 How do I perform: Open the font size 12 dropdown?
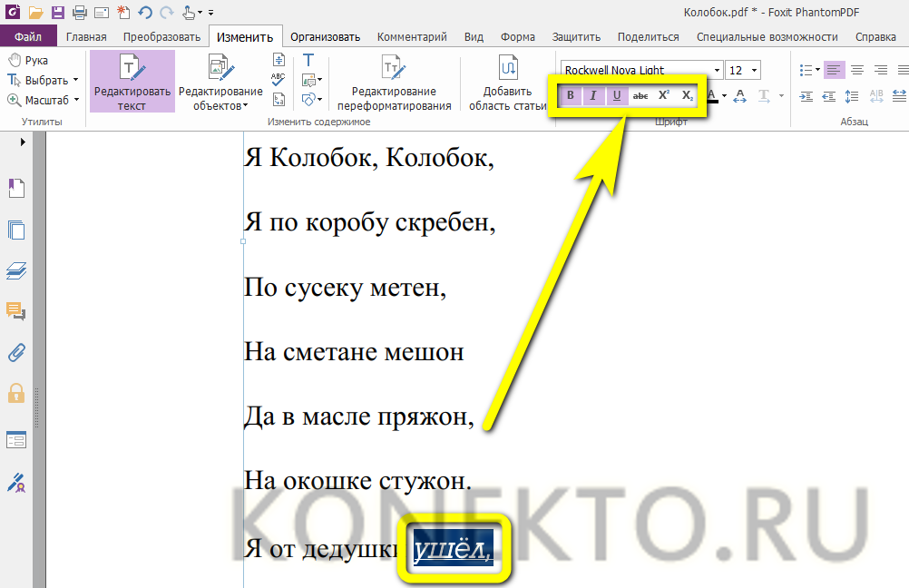click(x=755, y=71)
